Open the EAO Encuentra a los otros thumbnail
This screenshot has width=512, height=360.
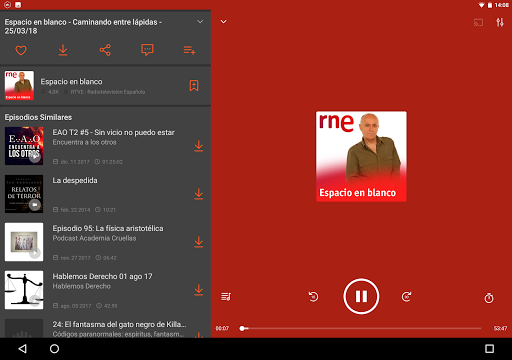coord(24,146)
